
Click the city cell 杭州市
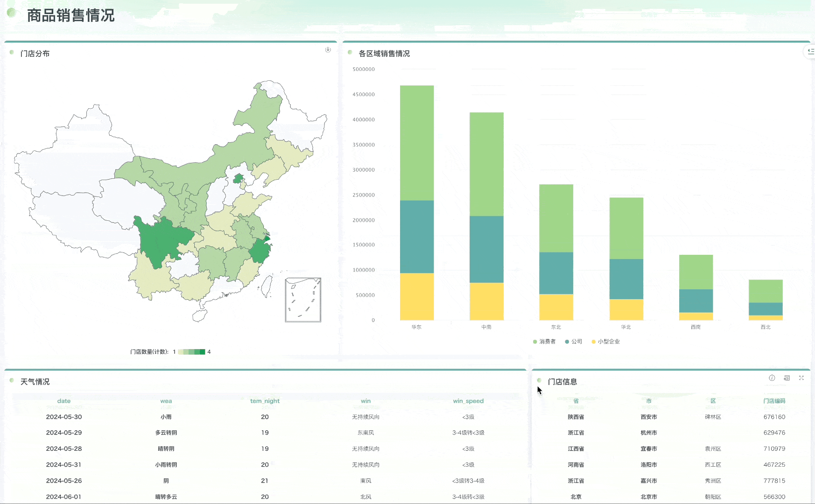pyautogui.click(x=649, y=433)
